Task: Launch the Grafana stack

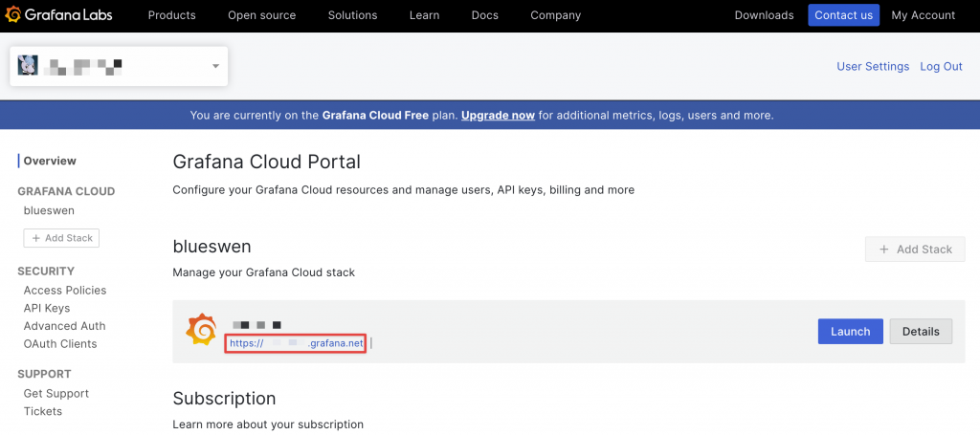Action: point(850,332)
